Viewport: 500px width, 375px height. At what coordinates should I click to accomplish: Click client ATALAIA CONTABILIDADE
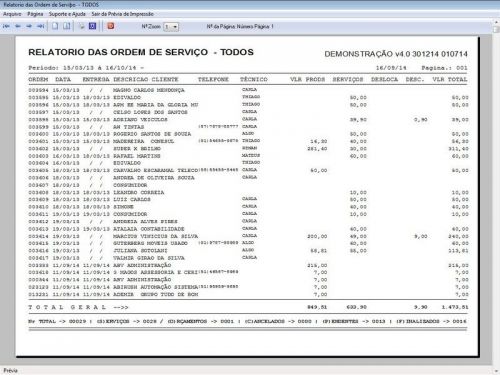click(x=149, y=229)
